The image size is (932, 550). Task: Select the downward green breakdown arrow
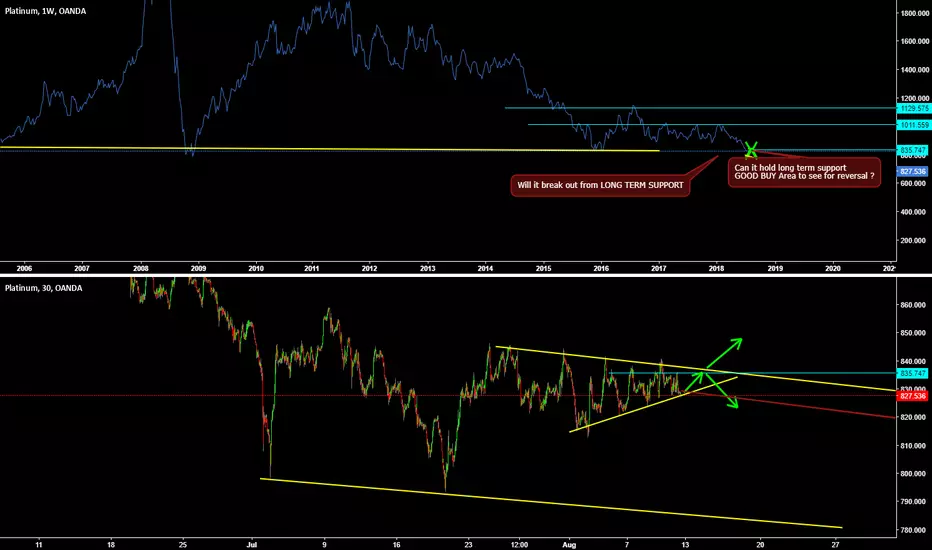[722, 391]
